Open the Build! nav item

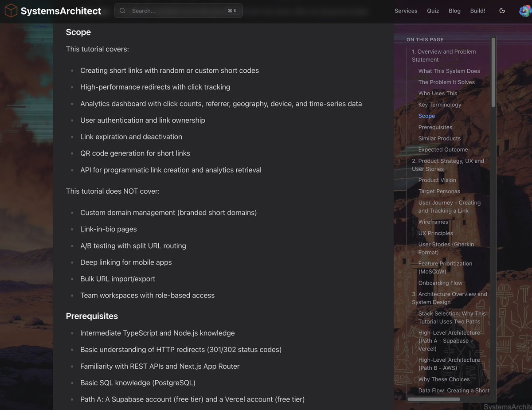[477, 11]
